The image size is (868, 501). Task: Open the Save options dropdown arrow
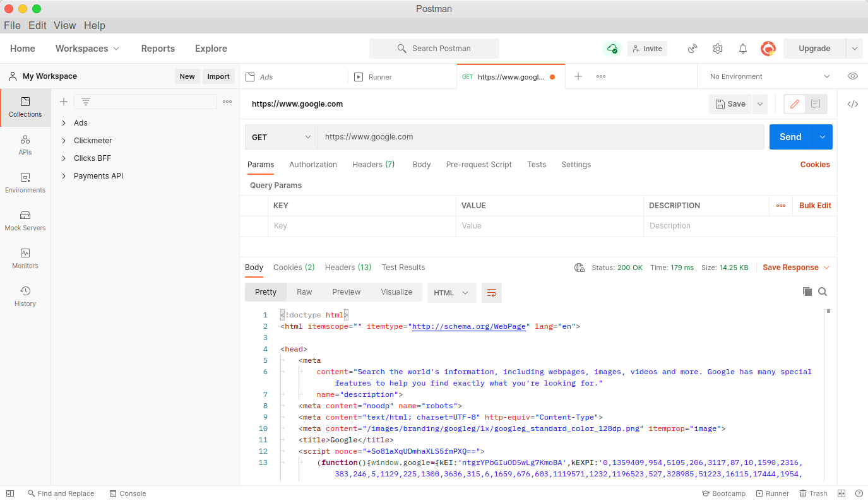[x=759, y=104]
